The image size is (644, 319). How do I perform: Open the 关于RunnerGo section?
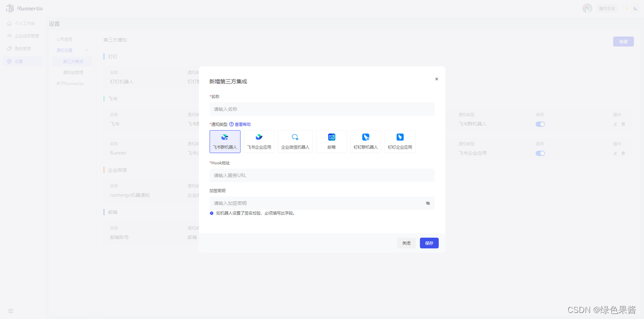point(70,83)
